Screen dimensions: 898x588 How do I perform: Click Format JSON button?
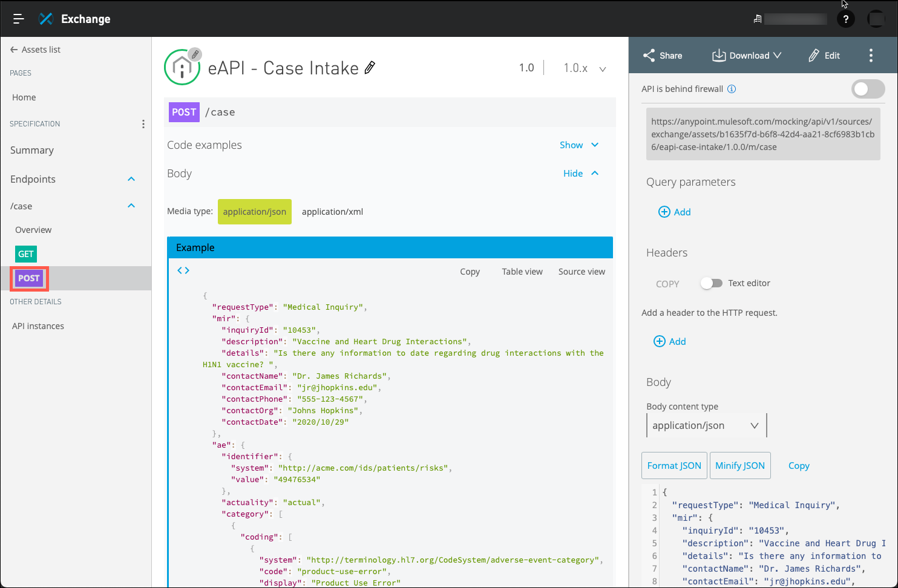[x=674, y=465]
